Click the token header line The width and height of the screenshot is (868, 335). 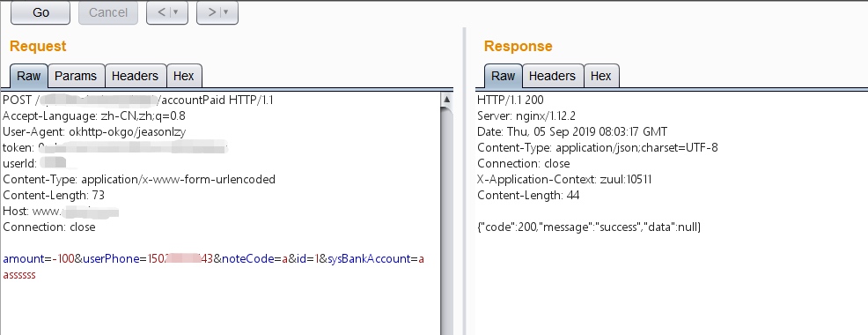[115, 147]
